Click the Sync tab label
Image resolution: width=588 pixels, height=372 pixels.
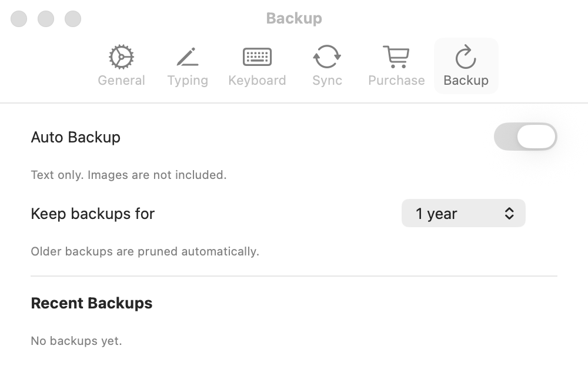point(327,80)
